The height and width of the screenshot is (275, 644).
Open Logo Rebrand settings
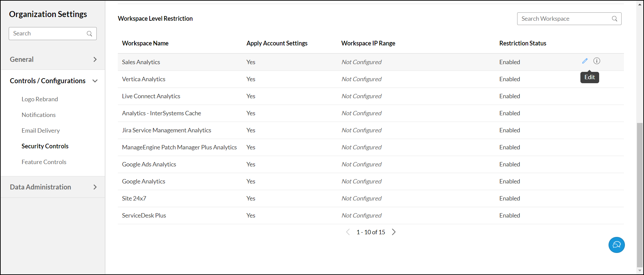(x=40, y=99)
